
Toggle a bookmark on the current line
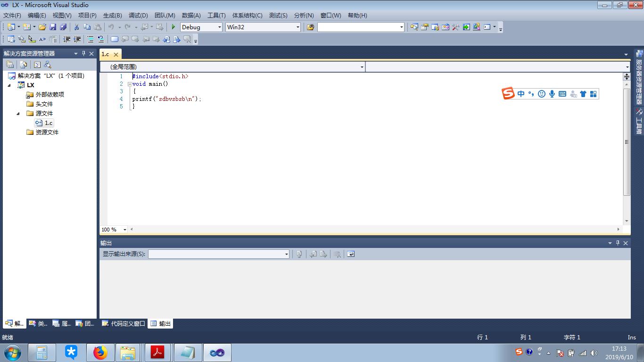tap(114, 39)
